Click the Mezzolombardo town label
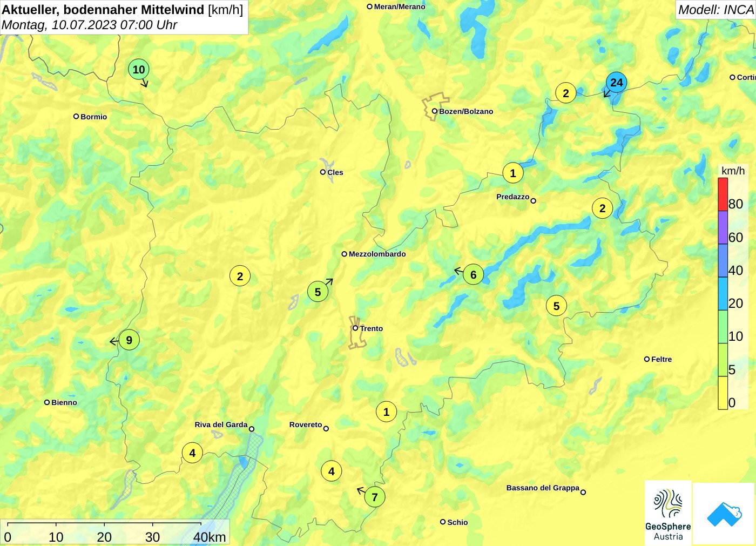The width and height of the screenshot is (756, 546). click(x=377, y=254)
